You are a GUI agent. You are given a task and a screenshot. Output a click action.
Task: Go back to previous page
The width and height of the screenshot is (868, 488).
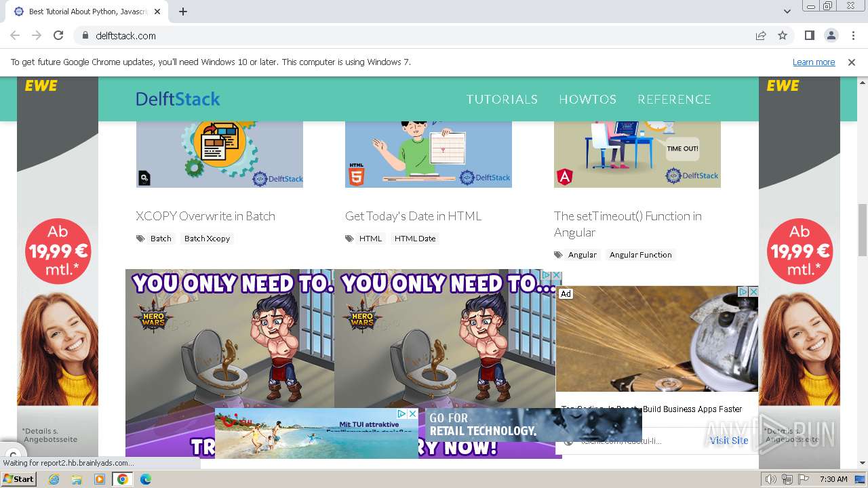pos(15,35)
